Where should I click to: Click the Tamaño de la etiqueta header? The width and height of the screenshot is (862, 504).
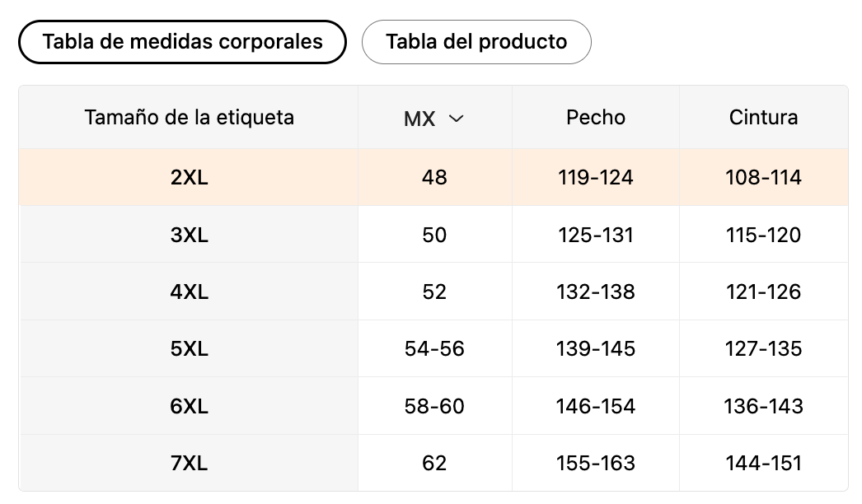click(x=189, y=117)
